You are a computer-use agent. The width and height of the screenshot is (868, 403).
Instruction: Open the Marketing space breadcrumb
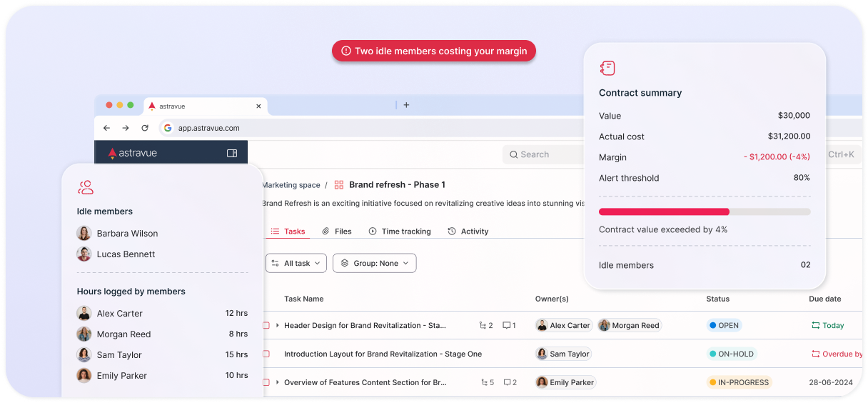[291, 185]
